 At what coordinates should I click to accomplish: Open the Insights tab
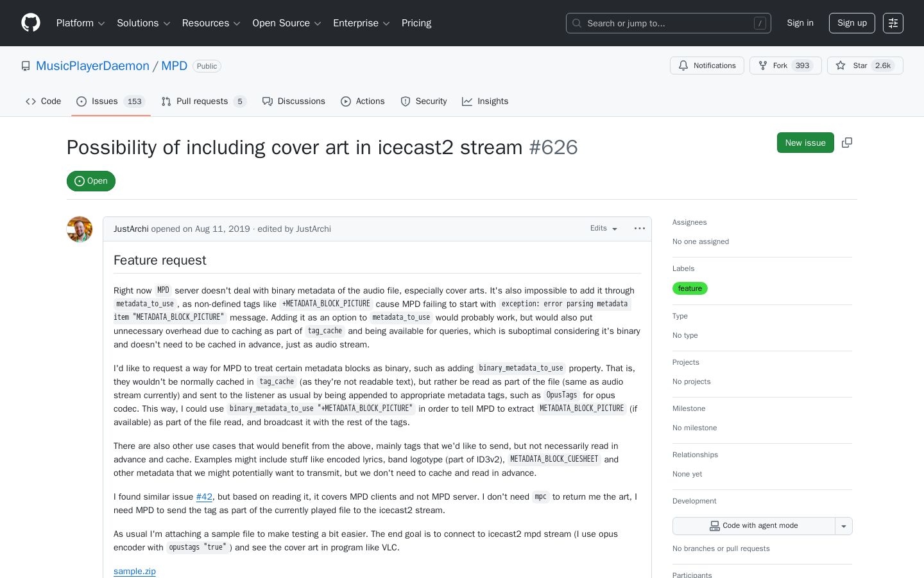[485, 101]
